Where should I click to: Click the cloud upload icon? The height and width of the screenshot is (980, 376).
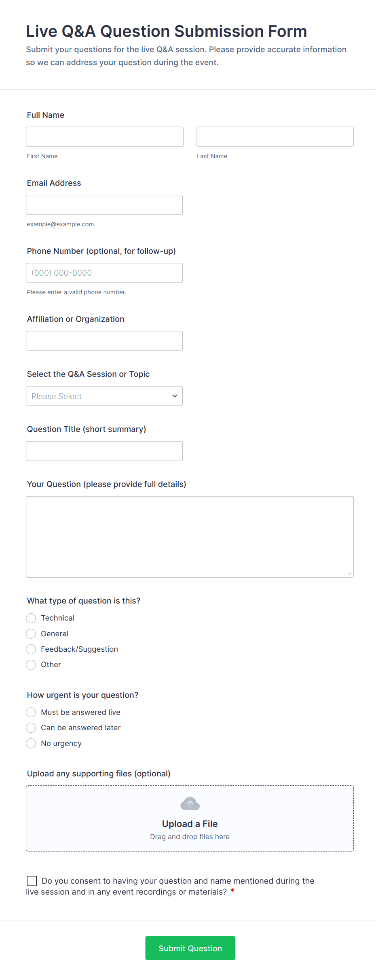click(x=190, y=804)
